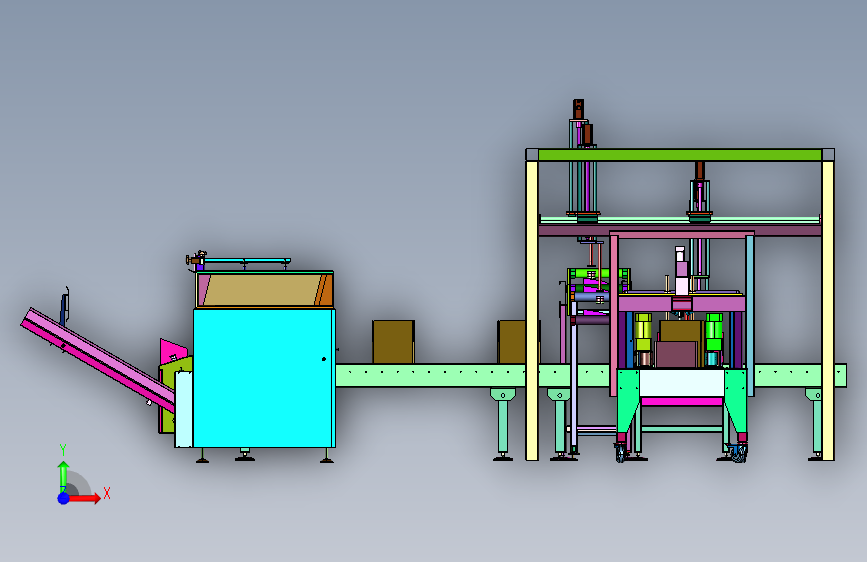
Task: Select the white front panel of the green cart
Action: coord(681,383)
